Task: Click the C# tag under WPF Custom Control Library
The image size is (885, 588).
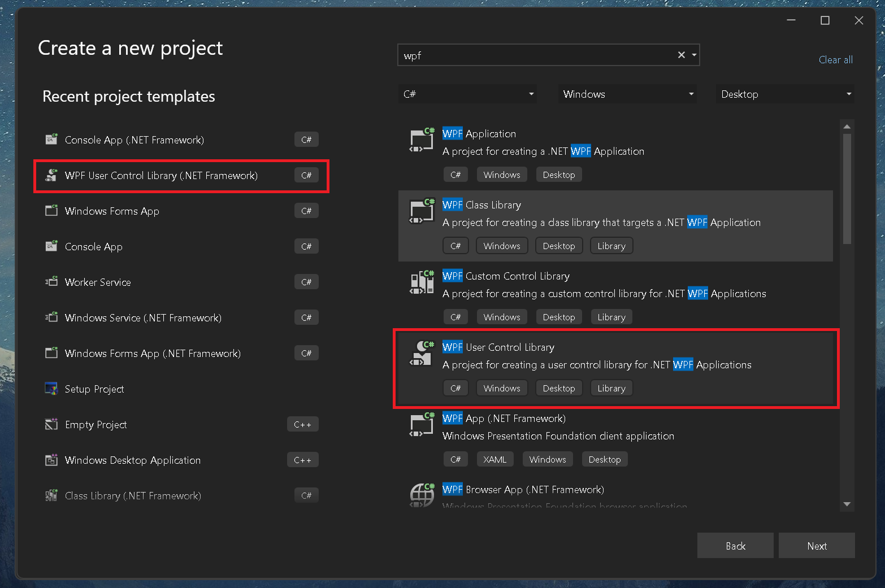Action: [x=455, y=317]
